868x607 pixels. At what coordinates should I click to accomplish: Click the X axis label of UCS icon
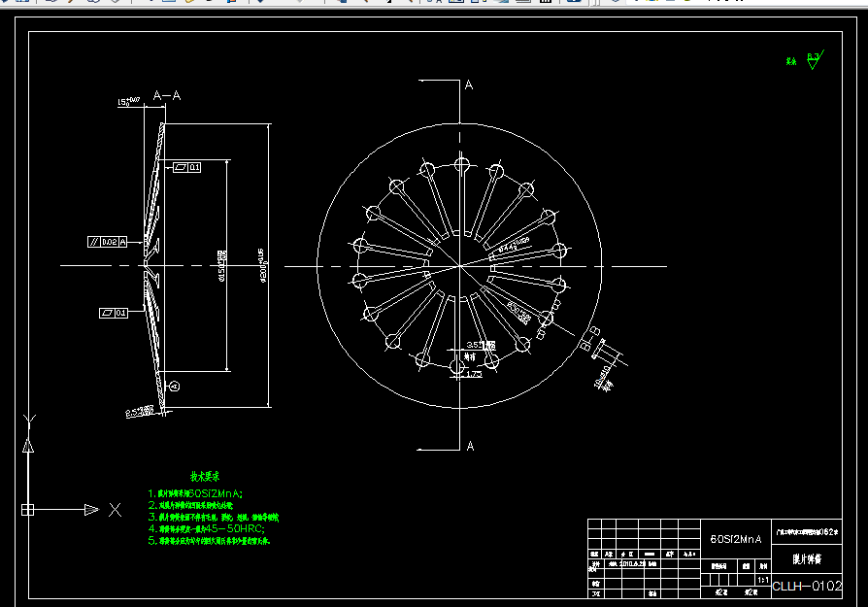point(115,510)
